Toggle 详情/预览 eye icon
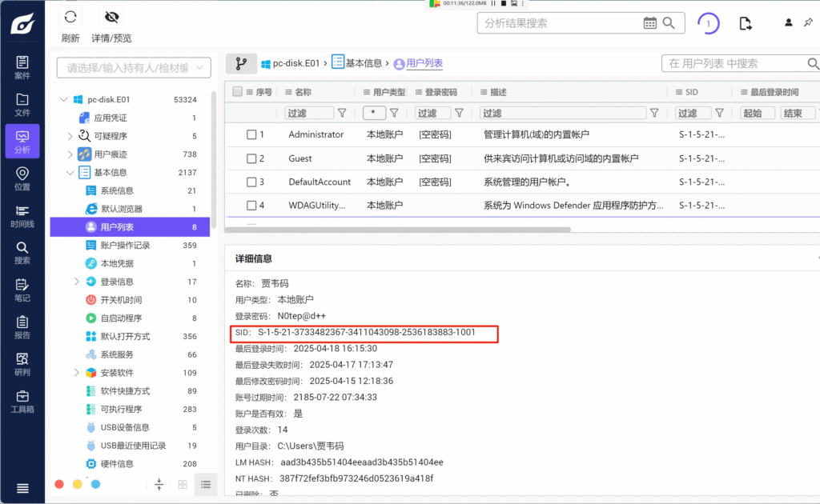This screenshot has width=820, height=504. coord(111,18)
